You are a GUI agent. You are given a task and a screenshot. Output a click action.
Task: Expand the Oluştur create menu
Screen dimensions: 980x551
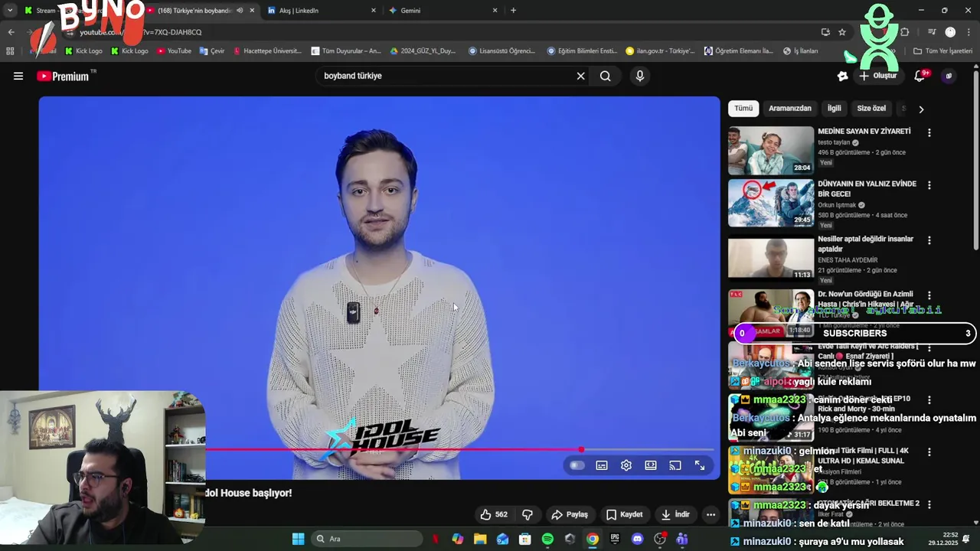tap(877, 76)
